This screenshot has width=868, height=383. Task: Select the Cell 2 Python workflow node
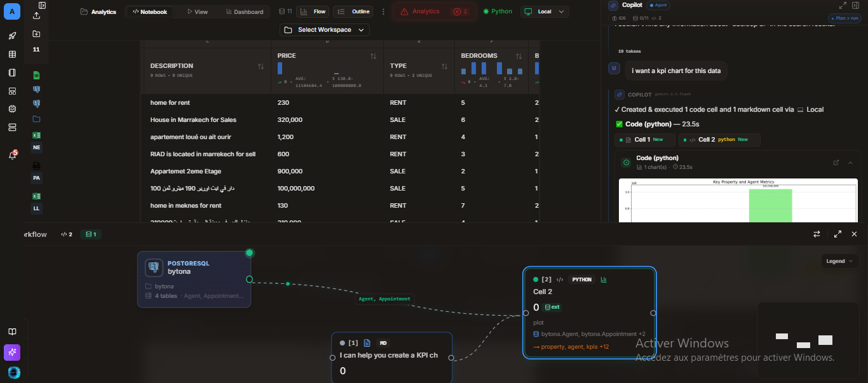589,312
